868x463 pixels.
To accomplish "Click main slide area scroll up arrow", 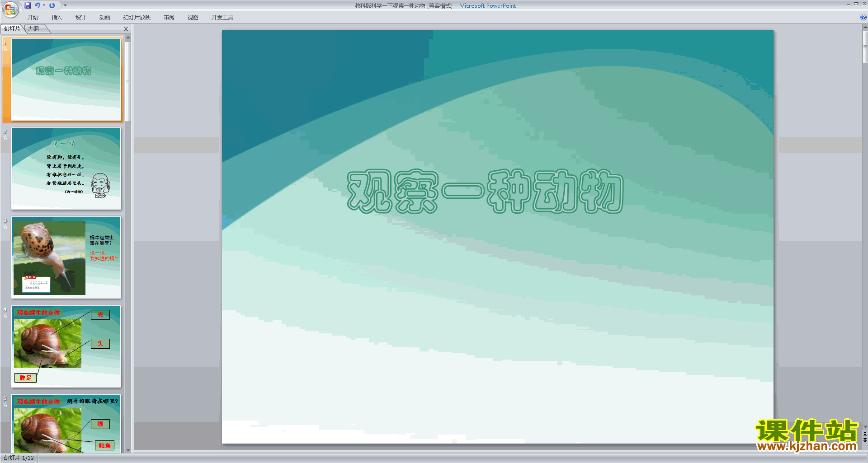I will 865,28.
